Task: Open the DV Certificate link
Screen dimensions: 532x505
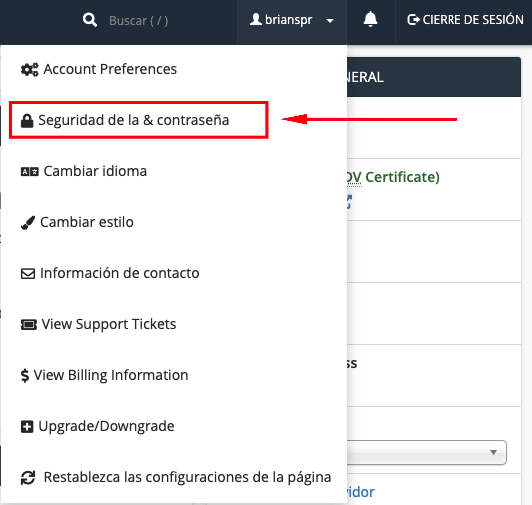Action: 393,177
